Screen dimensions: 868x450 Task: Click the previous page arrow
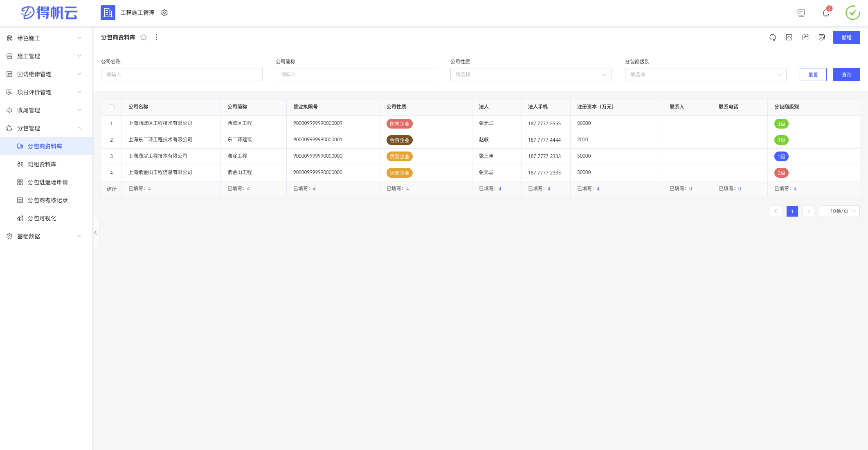coord(776,211)
